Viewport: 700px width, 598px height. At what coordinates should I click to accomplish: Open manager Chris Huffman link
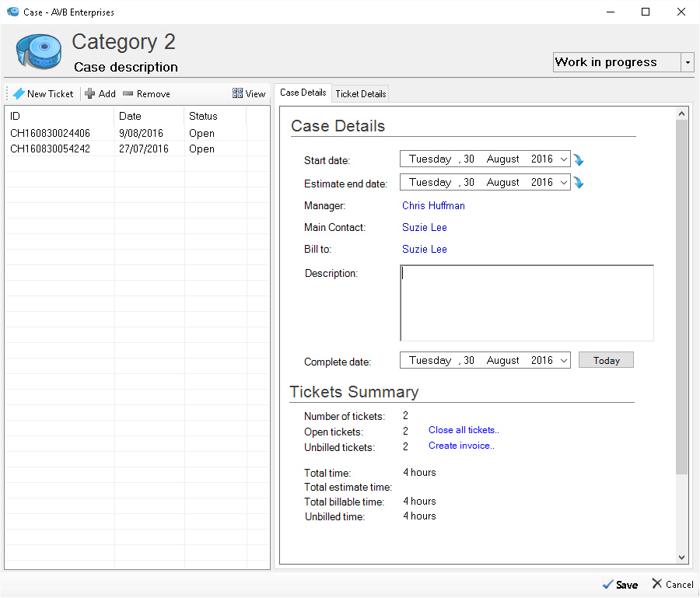433,206
